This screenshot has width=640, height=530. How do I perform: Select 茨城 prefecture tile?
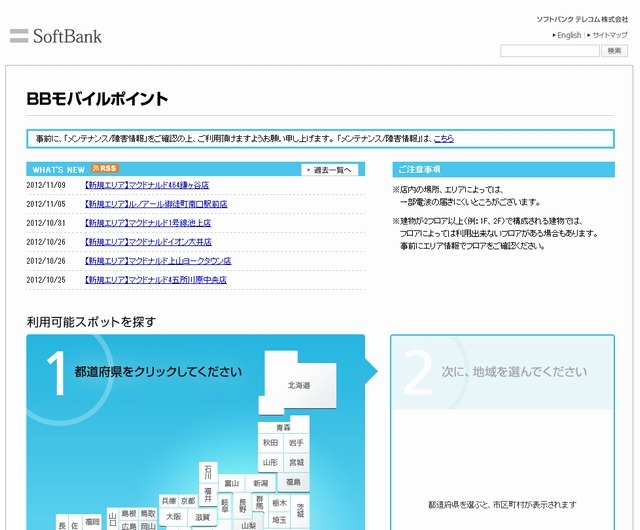pos(300,510)
